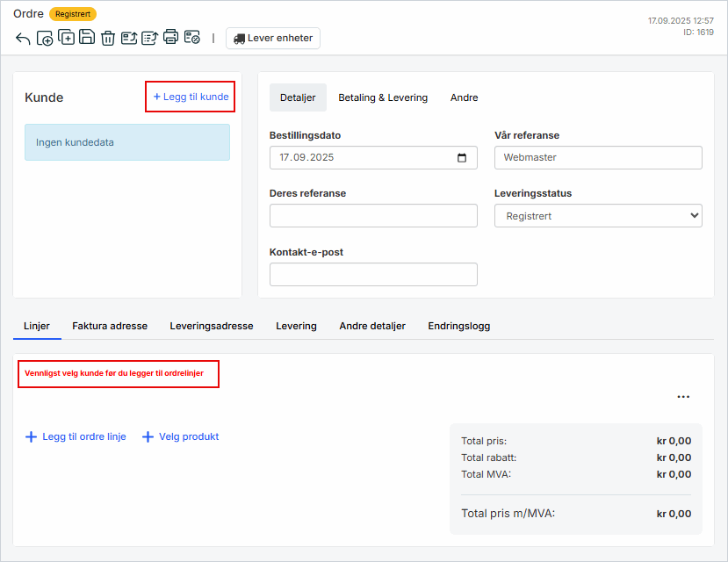This screenshot has width=728, height=562.
Task: Click the Legg til kunde link
Action: tap(191, 97)
